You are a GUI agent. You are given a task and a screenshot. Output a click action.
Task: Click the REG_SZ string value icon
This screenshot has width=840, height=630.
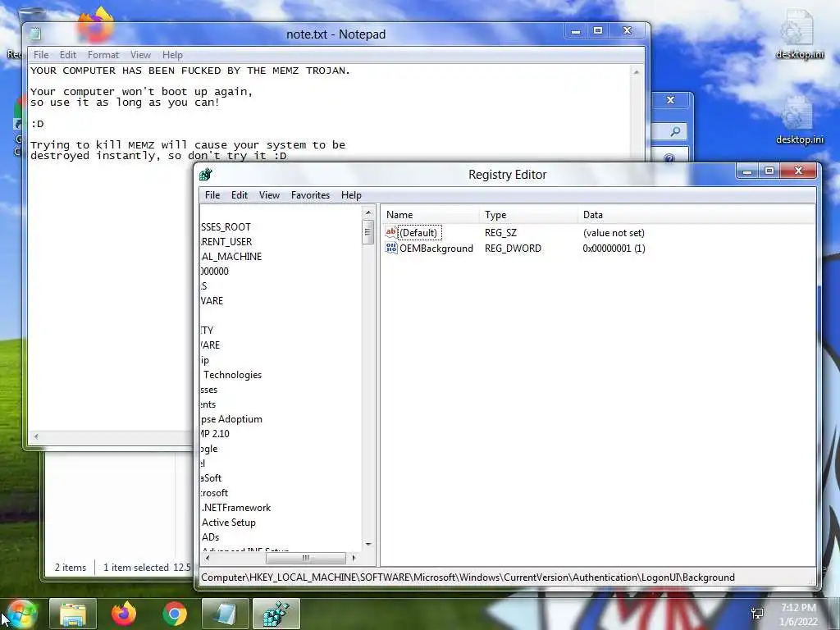[391, 232]
